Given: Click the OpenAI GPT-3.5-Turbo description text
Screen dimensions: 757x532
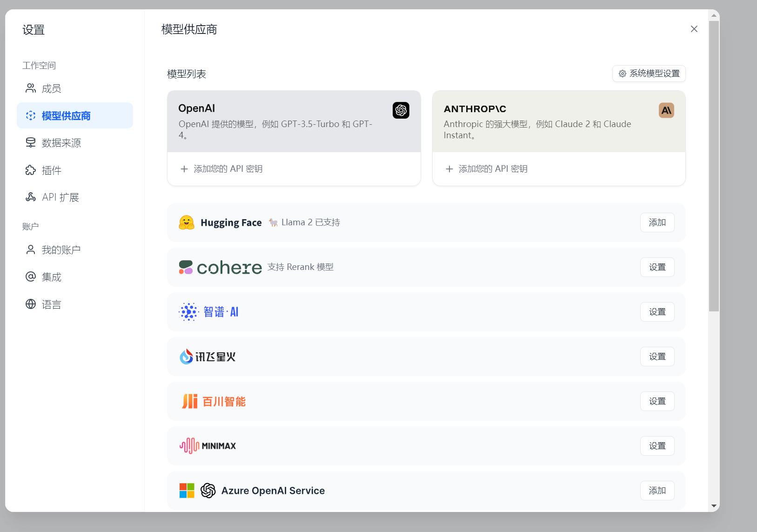Looking at the screenshot, I should click(275, 129).
